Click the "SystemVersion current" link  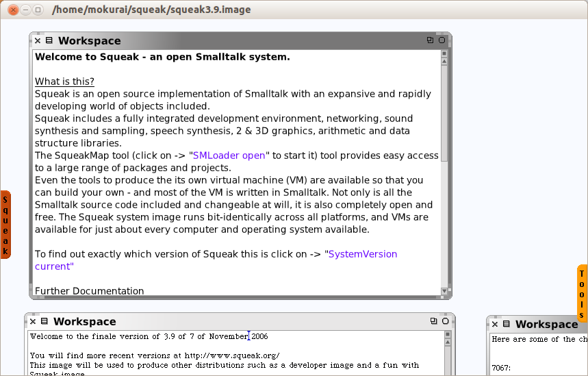pyautogui.click(x=362, y=254)
